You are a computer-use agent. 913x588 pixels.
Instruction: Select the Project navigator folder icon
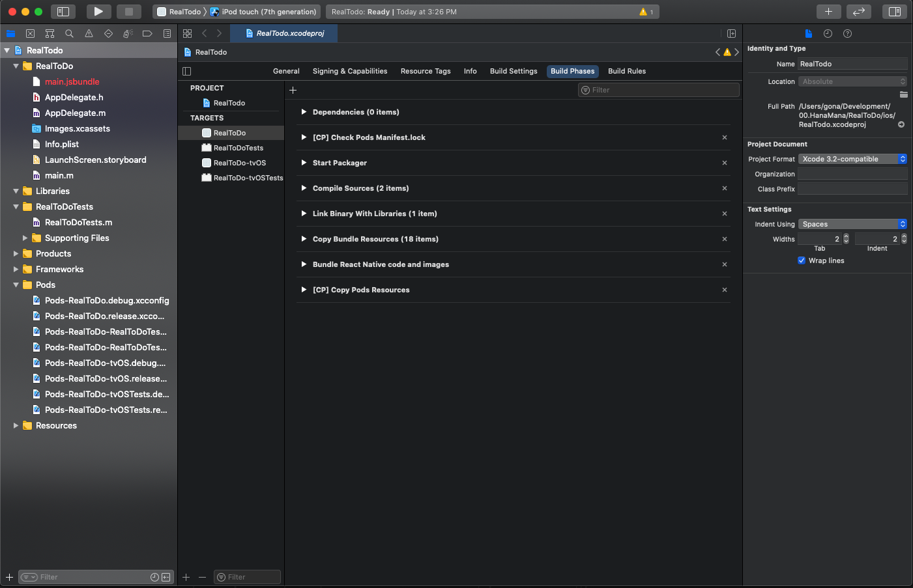10,33
